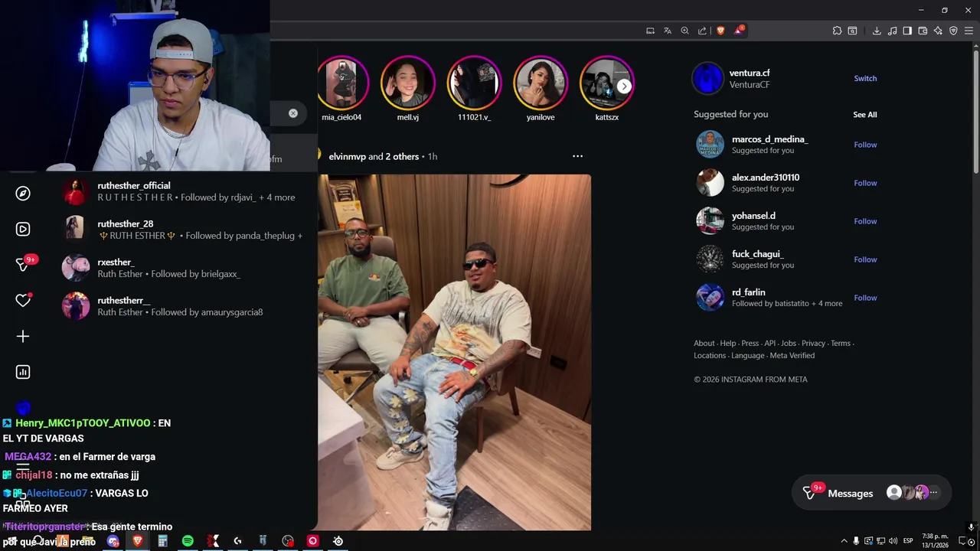Open the media music note control icon

[893, 31]
